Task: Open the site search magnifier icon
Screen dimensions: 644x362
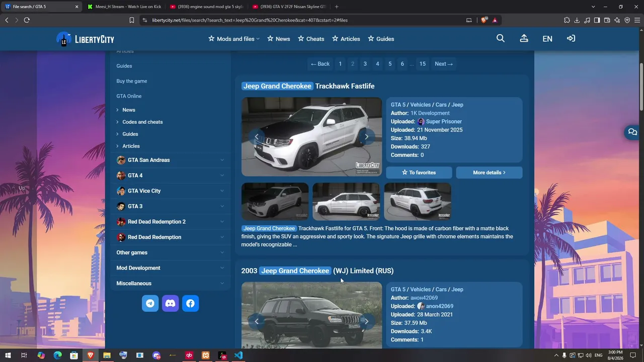Action: pos(500,38)
